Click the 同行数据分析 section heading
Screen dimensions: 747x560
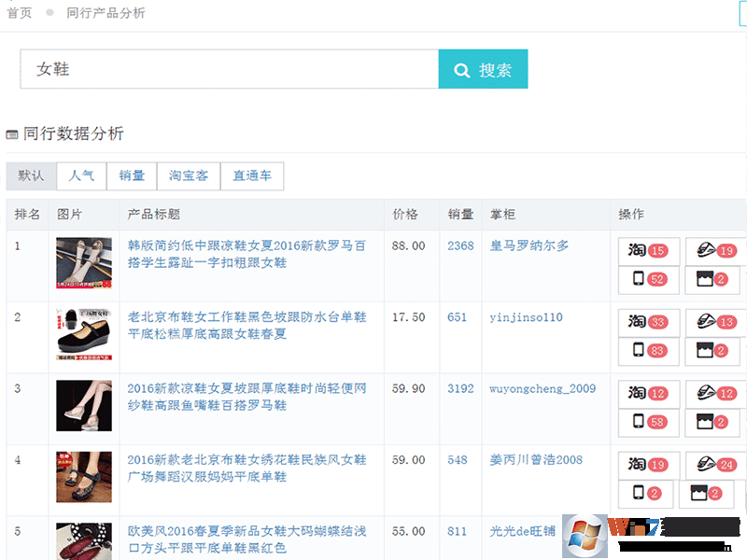[74, 133]
